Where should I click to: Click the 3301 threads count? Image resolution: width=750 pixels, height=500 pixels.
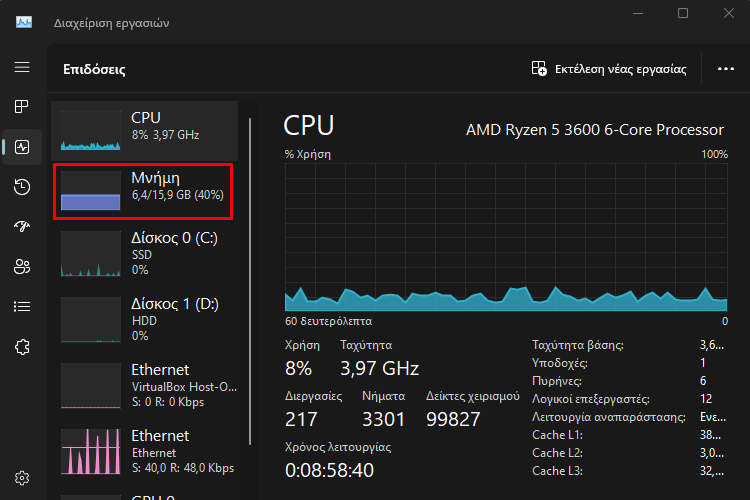pos(383,420)
